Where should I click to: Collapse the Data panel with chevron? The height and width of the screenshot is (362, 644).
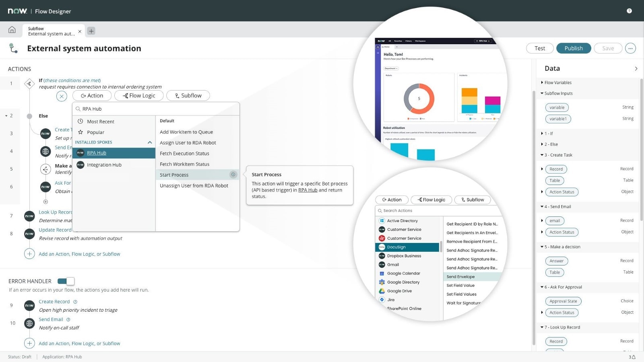636,69
